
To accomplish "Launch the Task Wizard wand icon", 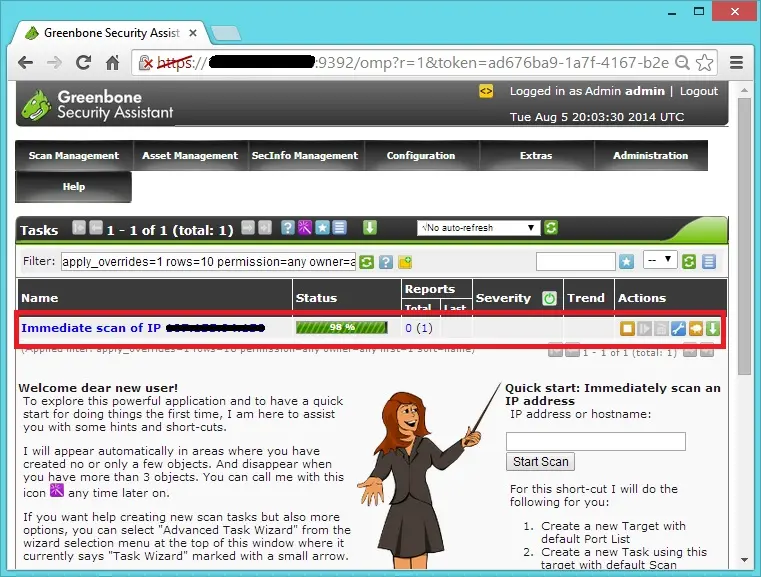I will (x=305, y=228).
